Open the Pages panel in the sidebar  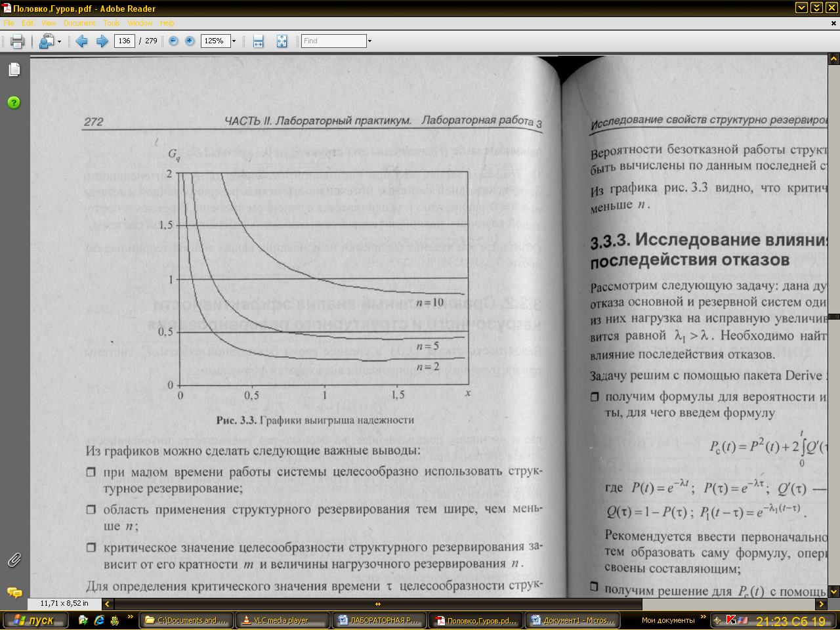pyautogui.click(x=14, y=70)
